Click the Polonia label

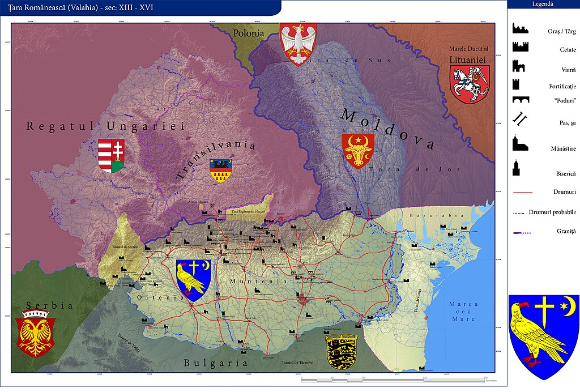(x=249, y=33)
